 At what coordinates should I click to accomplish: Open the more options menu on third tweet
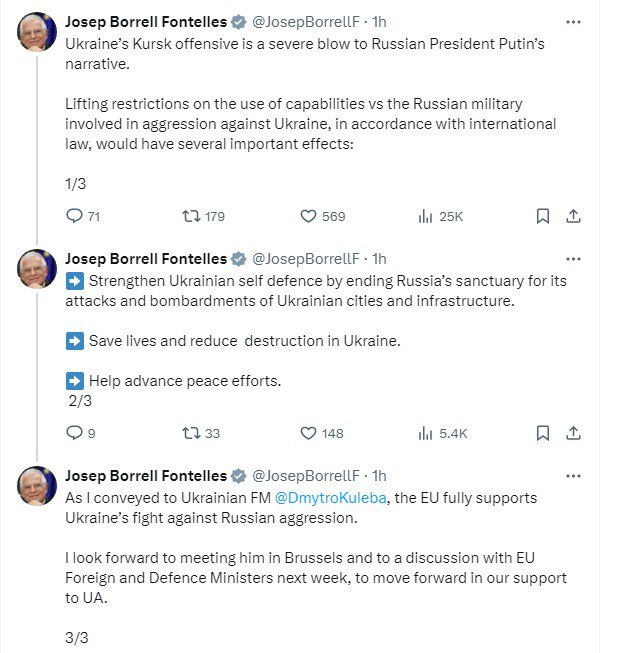(x=573, y=475)
